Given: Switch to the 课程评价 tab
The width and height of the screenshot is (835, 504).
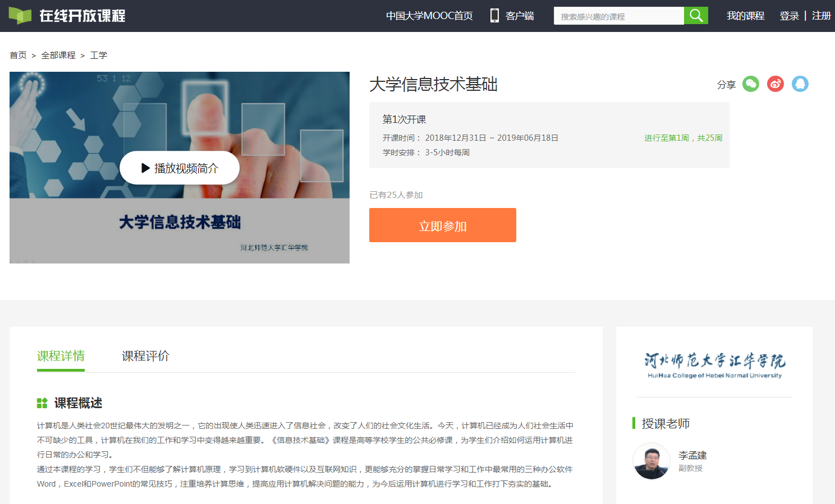Looking at the screenshot, I should [145, 356].
